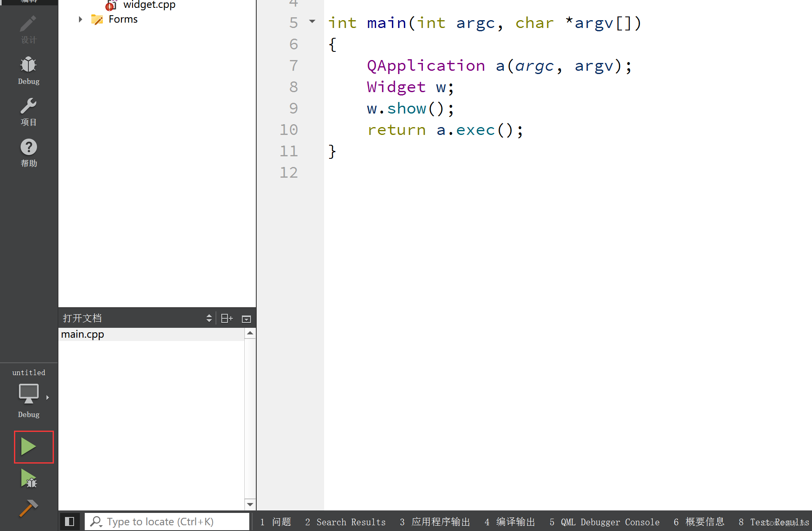Close the open documents pane

(x=246, y=319)
